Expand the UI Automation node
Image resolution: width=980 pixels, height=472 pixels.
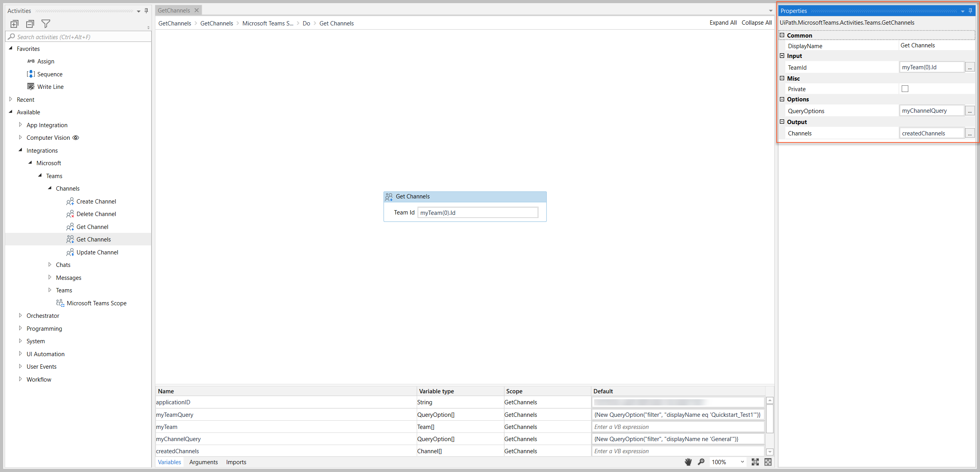click(x=20, y=354)
